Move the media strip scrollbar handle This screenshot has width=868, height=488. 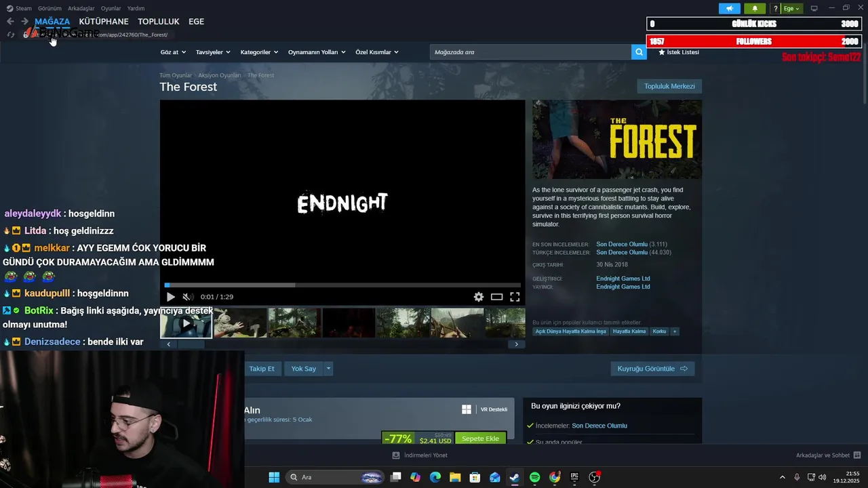coord(191,344)
